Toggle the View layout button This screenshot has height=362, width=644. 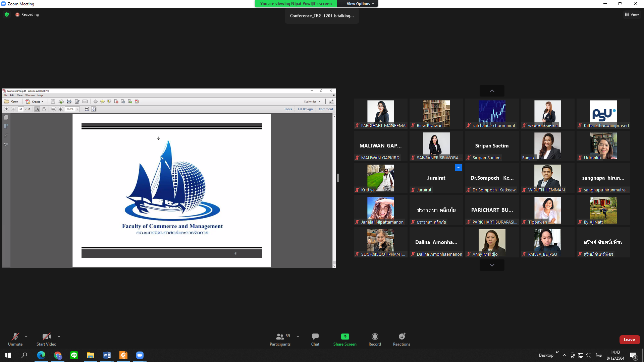(632, 14)
